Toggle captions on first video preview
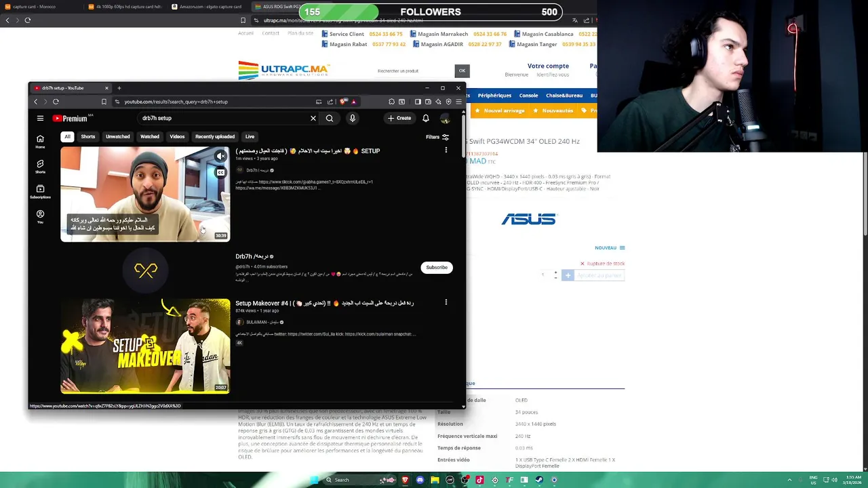 pos(220,172)
